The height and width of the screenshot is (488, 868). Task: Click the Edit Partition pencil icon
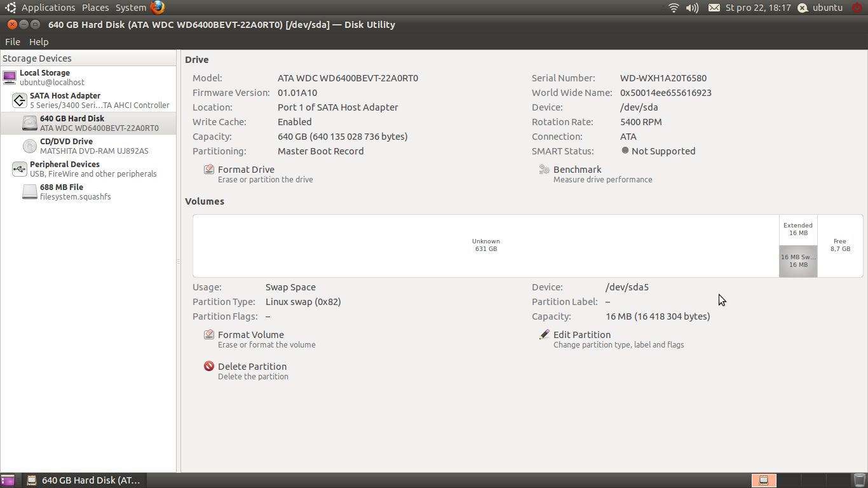coord(544,335)
